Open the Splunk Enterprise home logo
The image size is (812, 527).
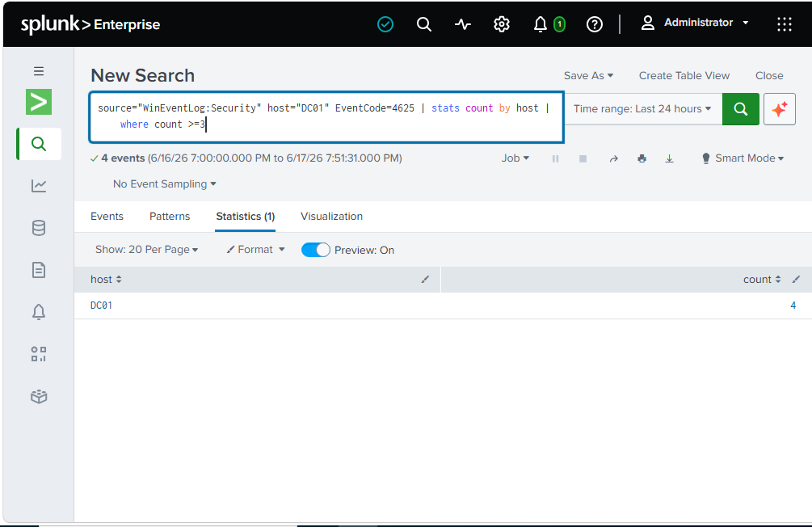[x=90, y=23]
